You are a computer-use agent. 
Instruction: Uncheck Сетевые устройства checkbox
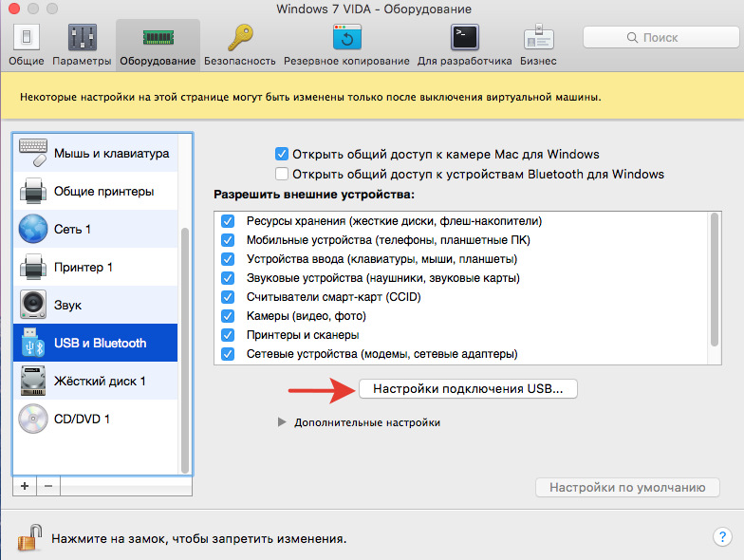click(x=228, y=354)
